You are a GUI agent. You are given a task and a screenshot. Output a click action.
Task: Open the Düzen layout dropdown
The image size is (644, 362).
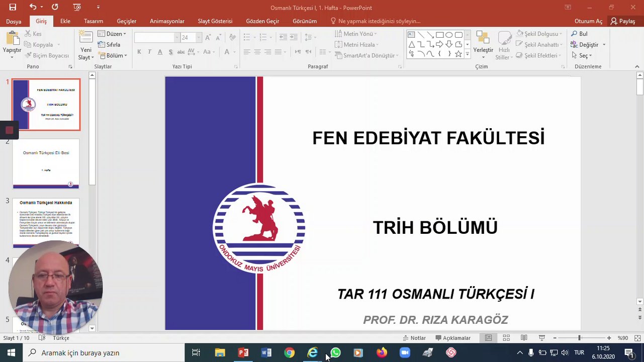112,34
